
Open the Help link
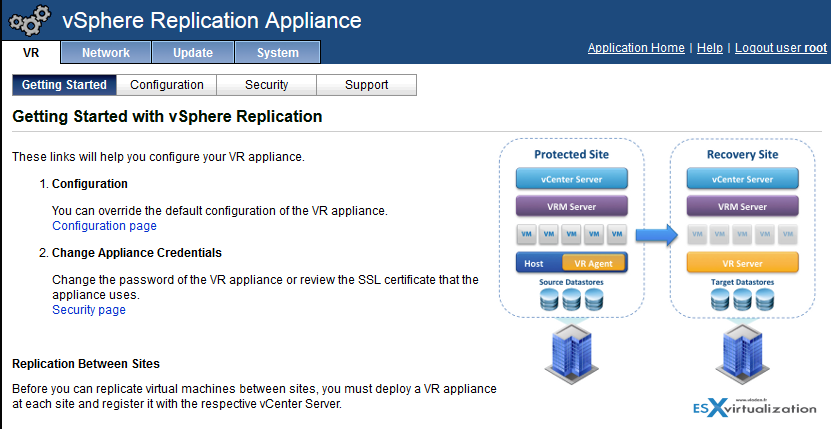click(710, 48)
